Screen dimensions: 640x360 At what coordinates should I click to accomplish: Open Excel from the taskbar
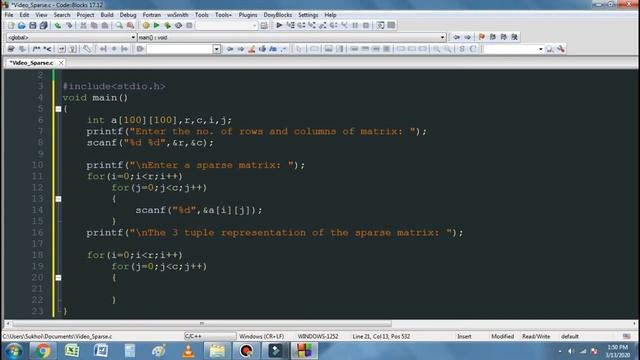[x=72, y=351]
